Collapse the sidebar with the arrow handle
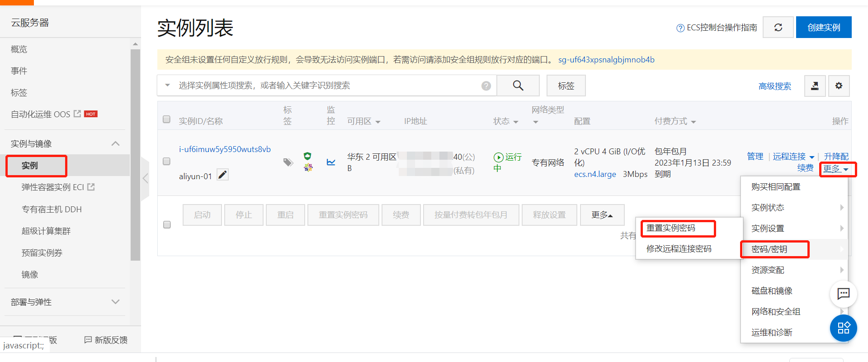This screenshot has height=362, width=868. [145, 178]
